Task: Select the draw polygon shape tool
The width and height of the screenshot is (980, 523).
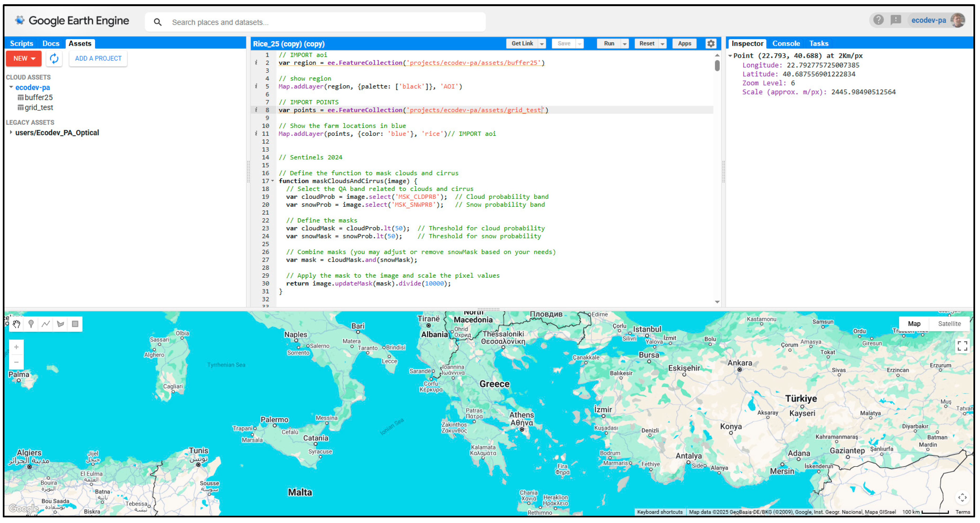Action: 60,324
